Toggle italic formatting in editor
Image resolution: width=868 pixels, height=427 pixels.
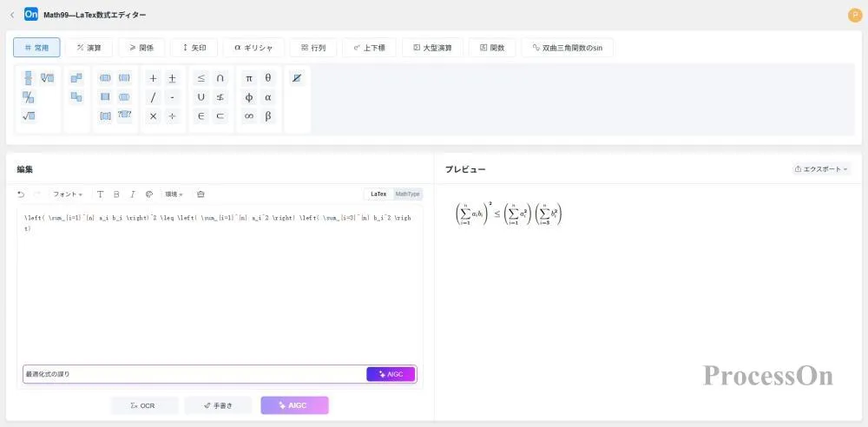(132, 194)
